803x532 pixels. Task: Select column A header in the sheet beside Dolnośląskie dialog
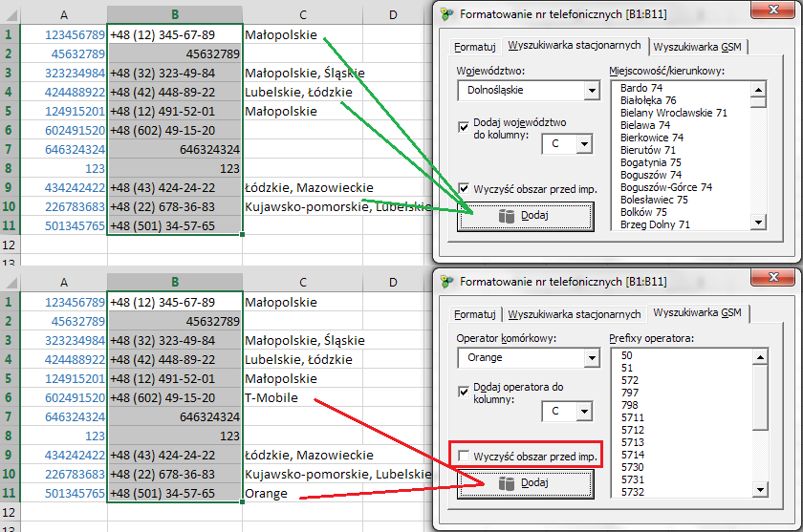[63, 15]
